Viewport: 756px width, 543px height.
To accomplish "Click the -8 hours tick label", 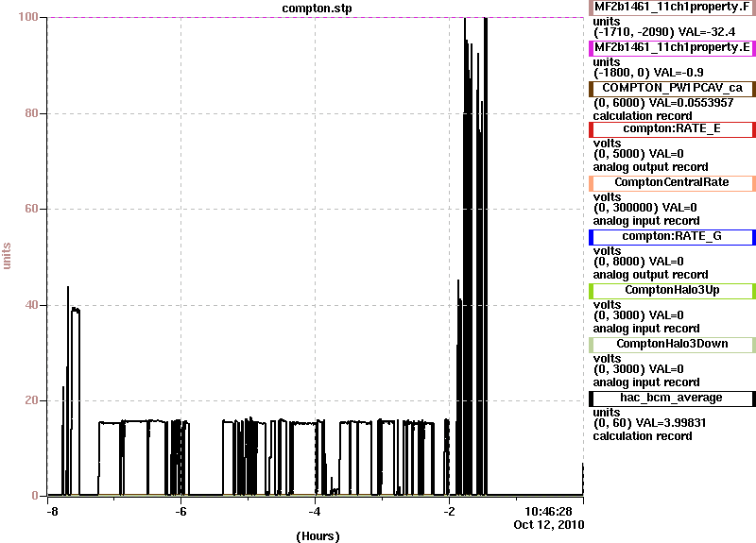I will pyautogui.click(x=52, y=511).
